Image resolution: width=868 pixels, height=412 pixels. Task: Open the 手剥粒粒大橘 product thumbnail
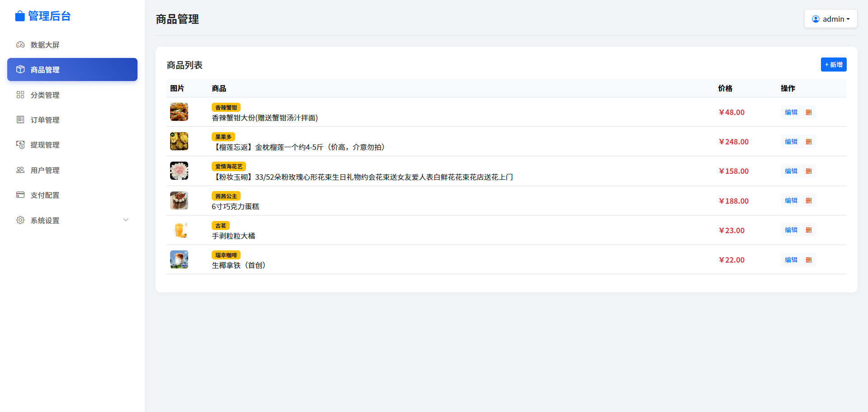tap(179, 230)
